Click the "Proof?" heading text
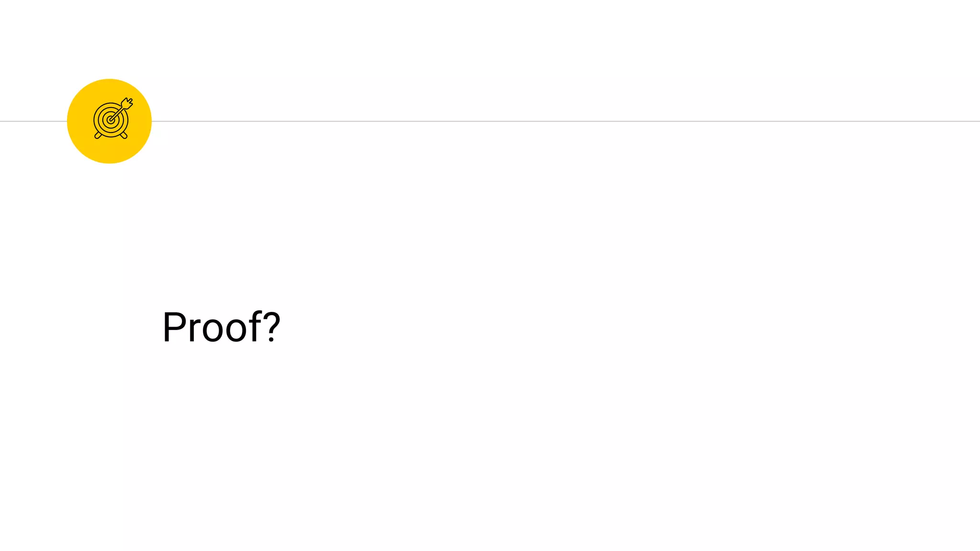Image resolution: width=980 pixels, height=551 pixels. [x=221, y=327]
